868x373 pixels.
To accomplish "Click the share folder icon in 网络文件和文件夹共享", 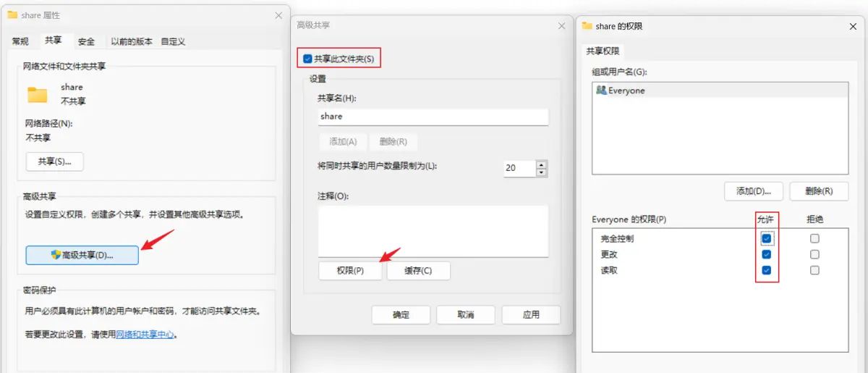I will tap(37, 94).
